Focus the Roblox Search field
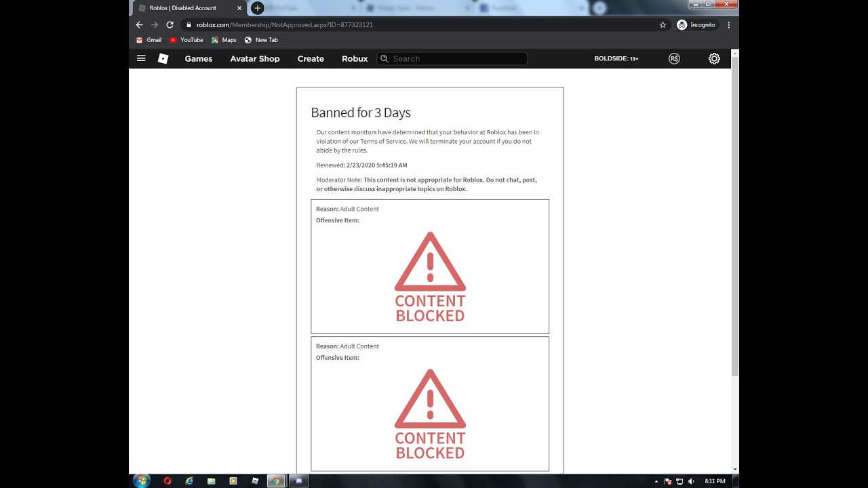Viewport: 868px width, 488px height. coord(452,59)
